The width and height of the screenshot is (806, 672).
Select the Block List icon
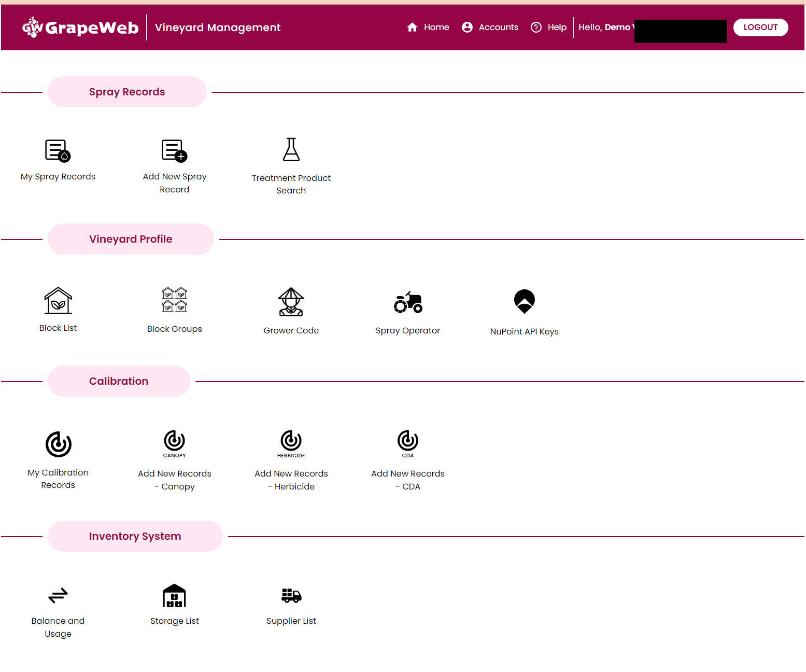[58, 301]
